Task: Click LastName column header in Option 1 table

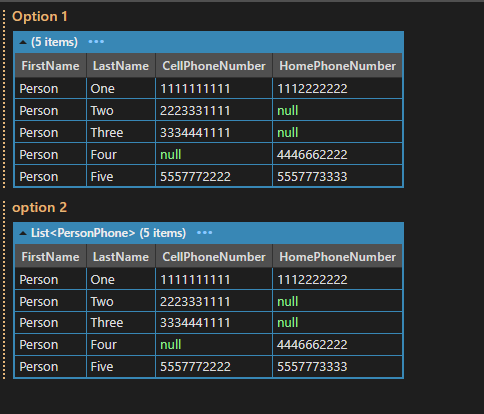Action: [x=121, y=66]
